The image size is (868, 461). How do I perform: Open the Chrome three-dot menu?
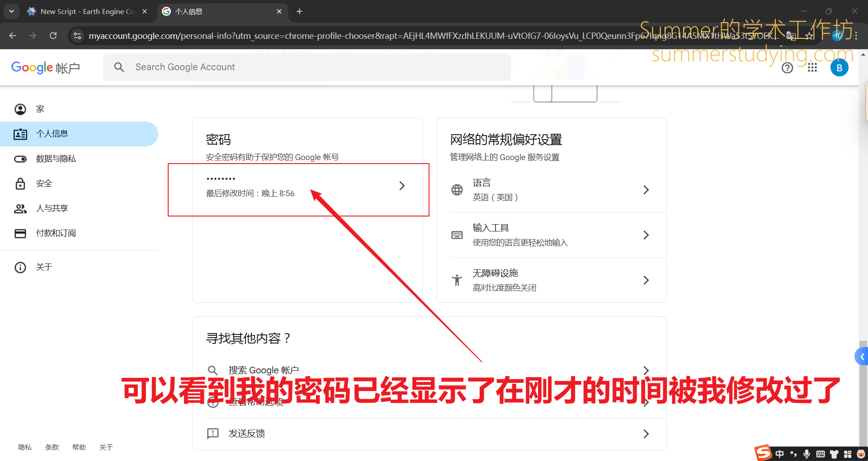click(856, 36)
